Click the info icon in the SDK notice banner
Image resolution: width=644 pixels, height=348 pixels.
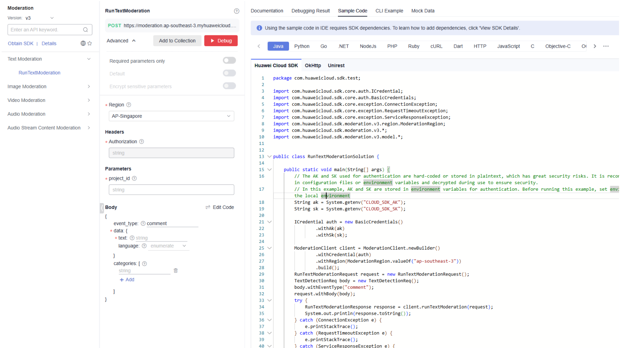tap(259, 28)
